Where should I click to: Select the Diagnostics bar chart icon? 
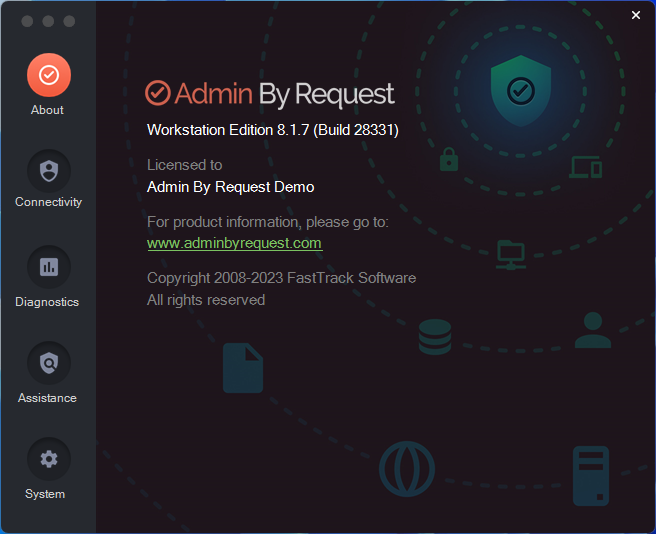click(x=49, y=267)
